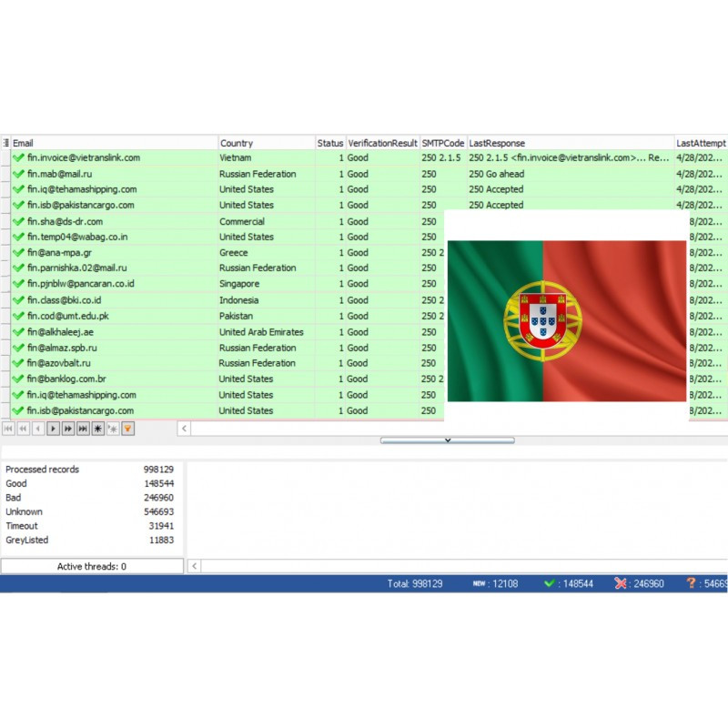
Task: Jump to next page of records
Action: 68,428
